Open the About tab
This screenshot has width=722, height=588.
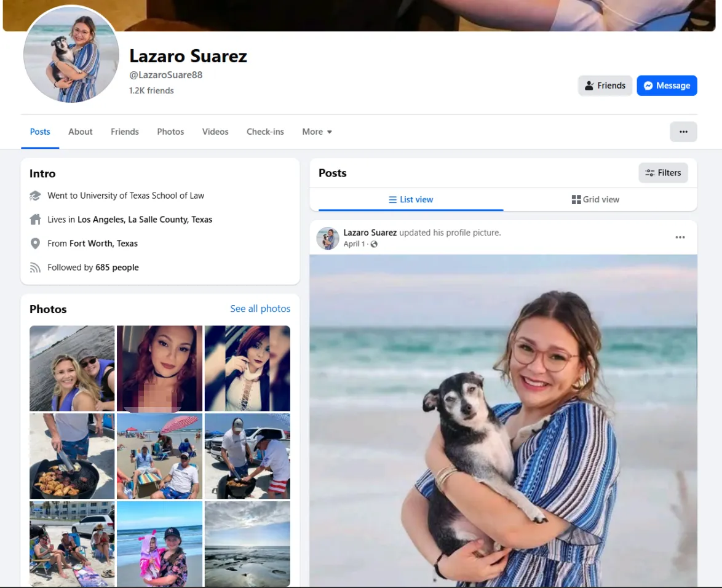click(80, 132)
